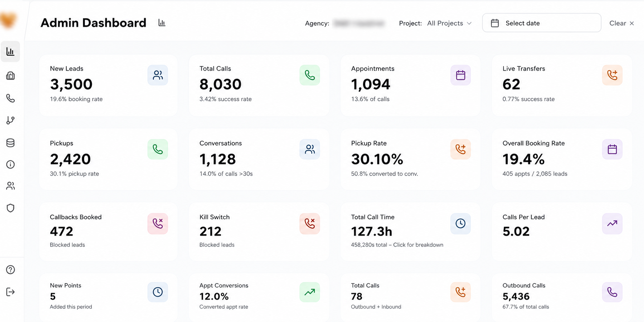
Task: Open the help question mark icon
Action: (11, 270)
